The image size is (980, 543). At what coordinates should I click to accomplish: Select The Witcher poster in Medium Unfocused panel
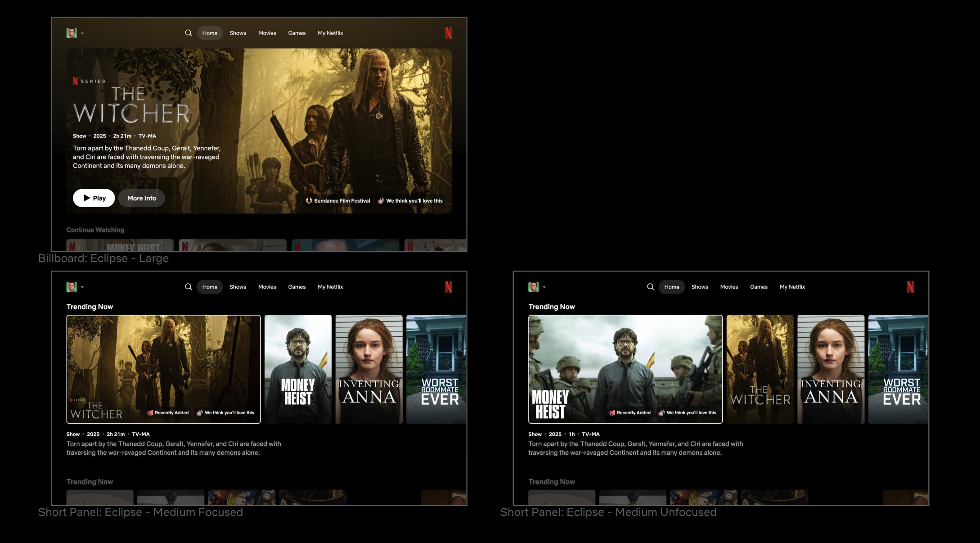click(760, 369)
